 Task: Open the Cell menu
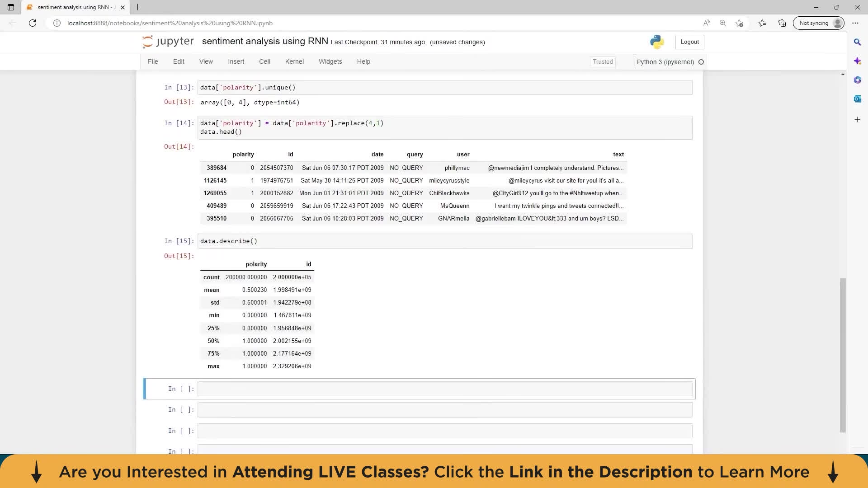[x=264, y=61]
